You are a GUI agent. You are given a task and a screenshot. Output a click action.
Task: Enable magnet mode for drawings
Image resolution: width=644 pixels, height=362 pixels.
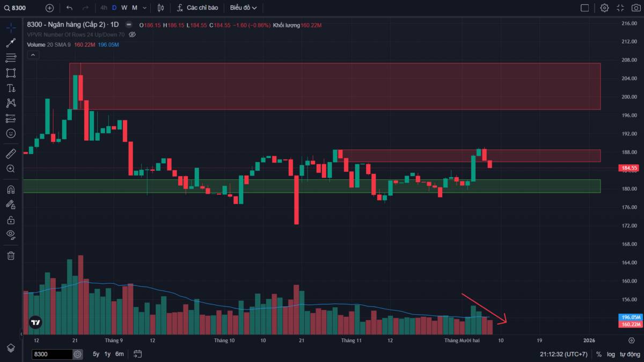[x=11, y=190]
